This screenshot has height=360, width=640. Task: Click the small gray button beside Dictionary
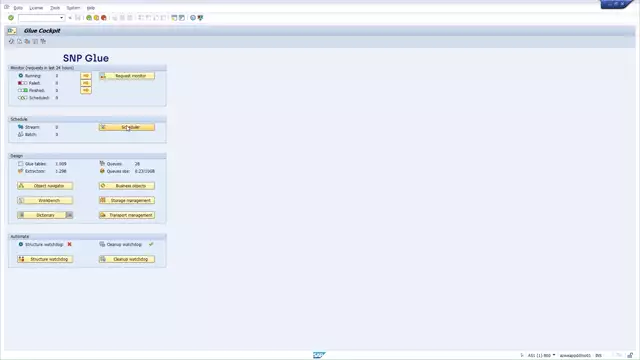pos(70,215)
